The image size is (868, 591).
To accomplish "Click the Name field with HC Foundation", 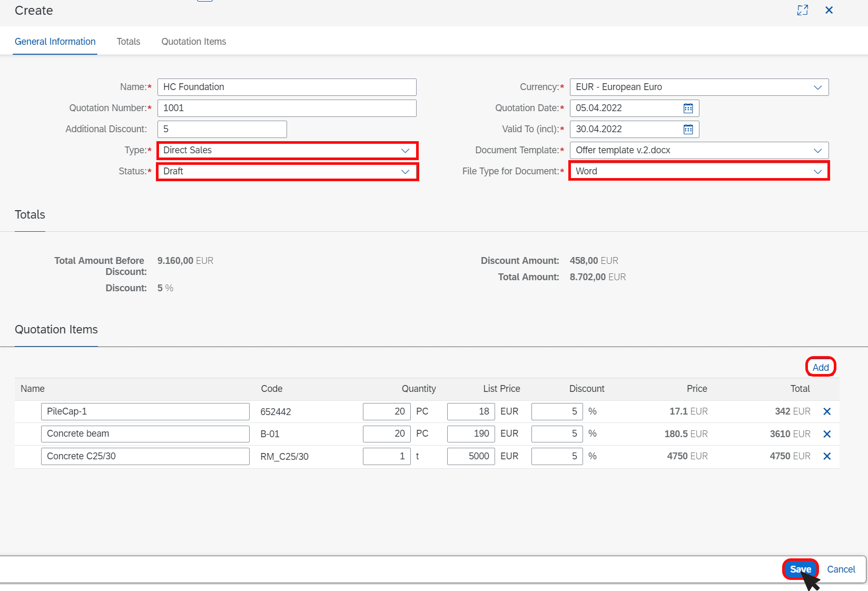I will pos(287,87).
